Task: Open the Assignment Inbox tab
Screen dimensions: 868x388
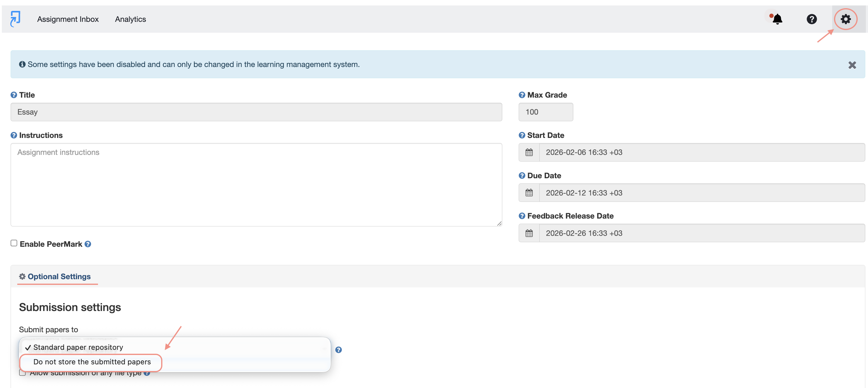Action: coord(68,19)
